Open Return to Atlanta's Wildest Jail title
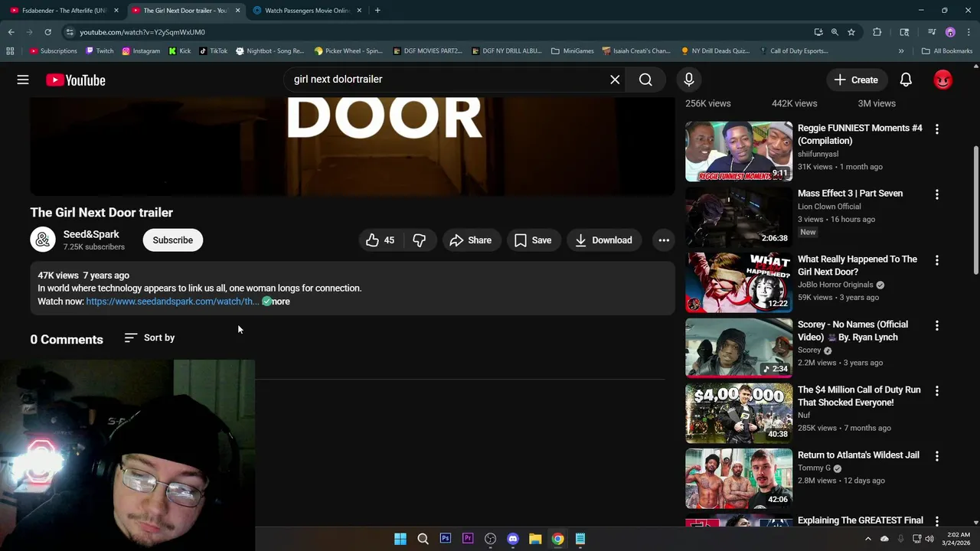The image size is (980, 551). coord(858,455)
